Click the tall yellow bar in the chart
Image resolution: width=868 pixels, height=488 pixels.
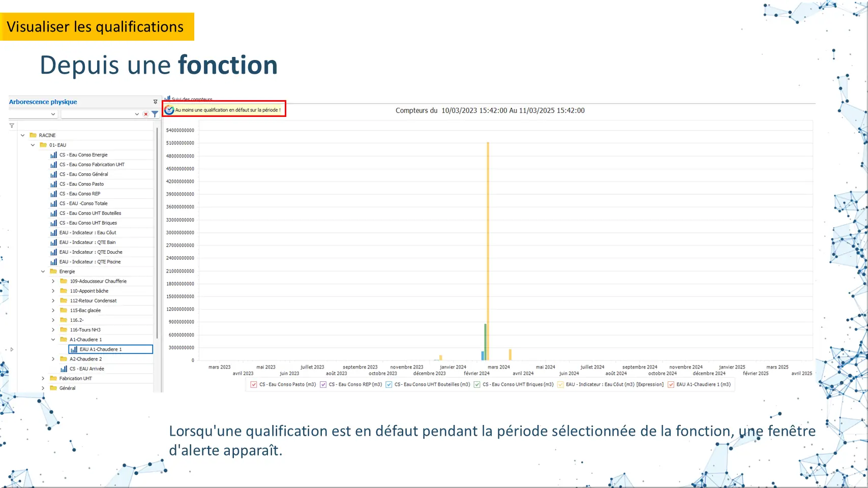click(x=488, y=244)
